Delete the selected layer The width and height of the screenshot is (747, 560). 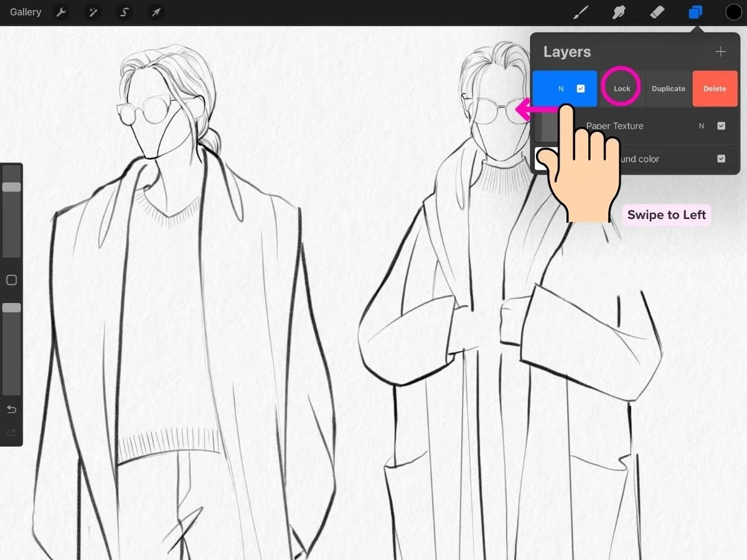click(715, 89)
